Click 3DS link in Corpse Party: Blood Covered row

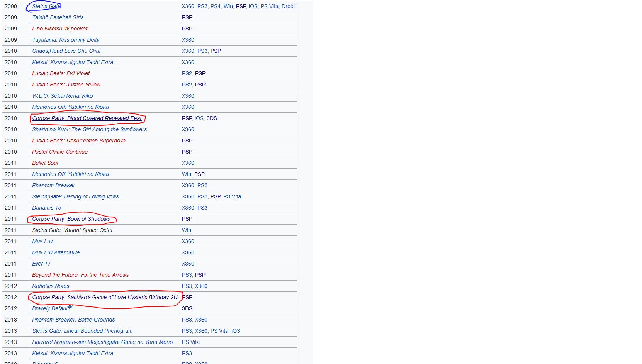(x=212, y=118)
